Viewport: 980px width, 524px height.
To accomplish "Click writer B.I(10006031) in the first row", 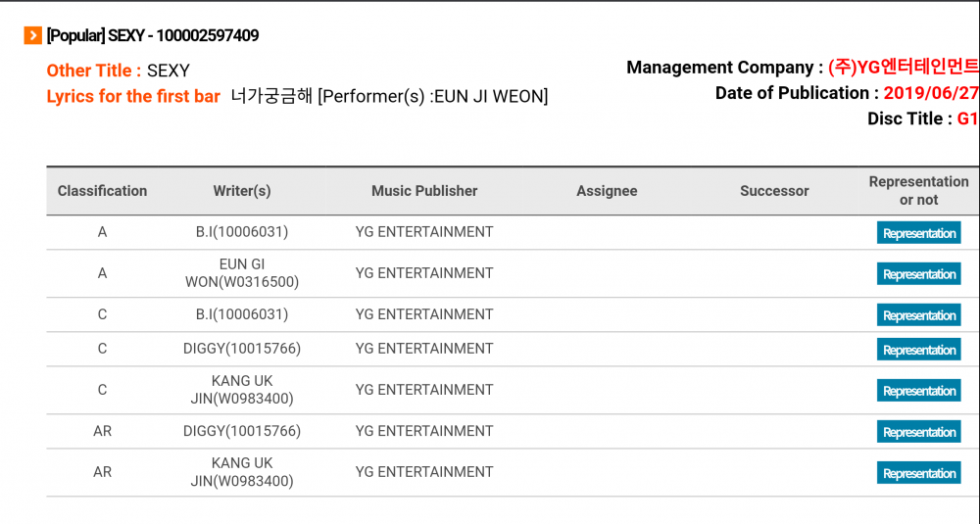I will (x=242, y=232).
